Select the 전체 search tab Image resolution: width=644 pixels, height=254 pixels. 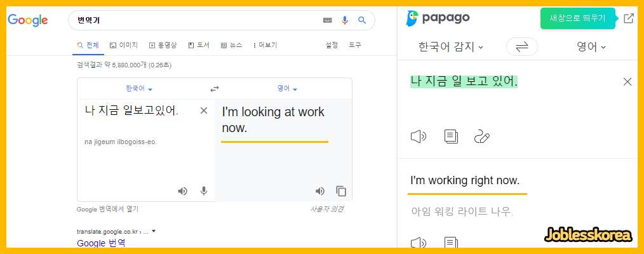pos(88,45)
